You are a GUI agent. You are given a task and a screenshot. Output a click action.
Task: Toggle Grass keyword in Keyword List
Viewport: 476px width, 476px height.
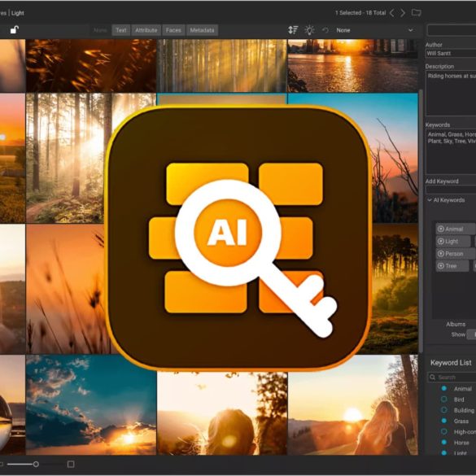click(x=443, y=421)
